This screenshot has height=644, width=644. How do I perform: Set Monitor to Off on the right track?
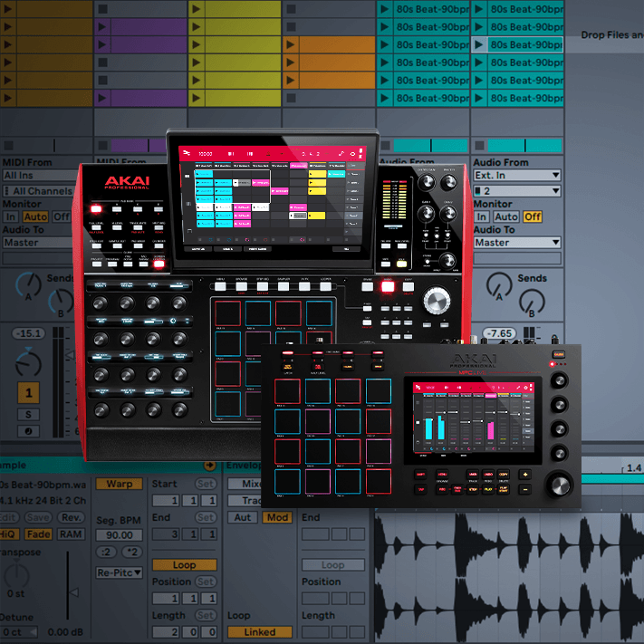tap(533, 216)
